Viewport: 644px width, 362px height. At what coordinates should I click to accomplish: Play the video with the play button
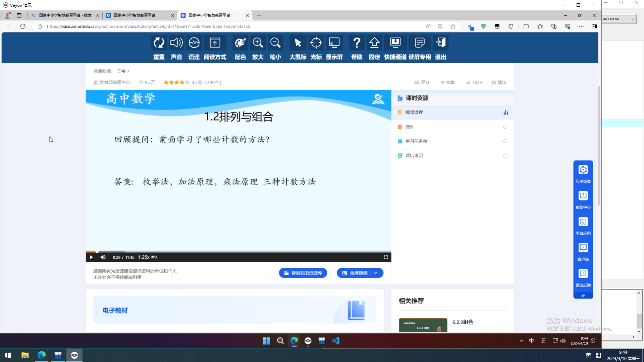point(91,257)
